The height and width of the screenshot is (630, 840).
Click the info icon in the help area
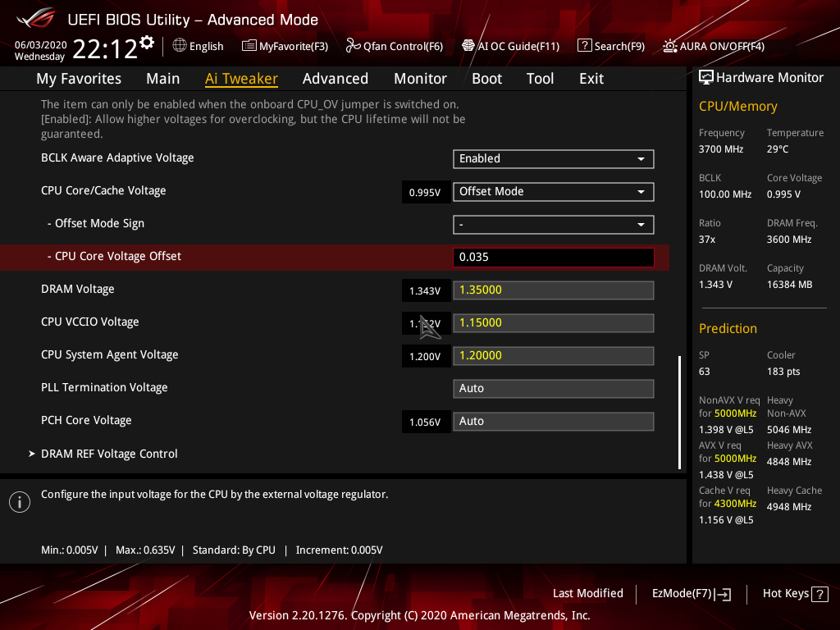coord(19,501)
